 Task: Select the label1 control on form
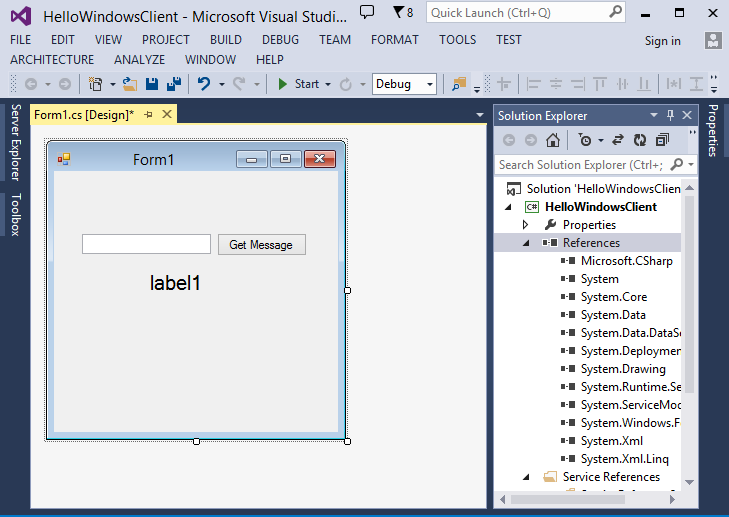click(175, 283)
